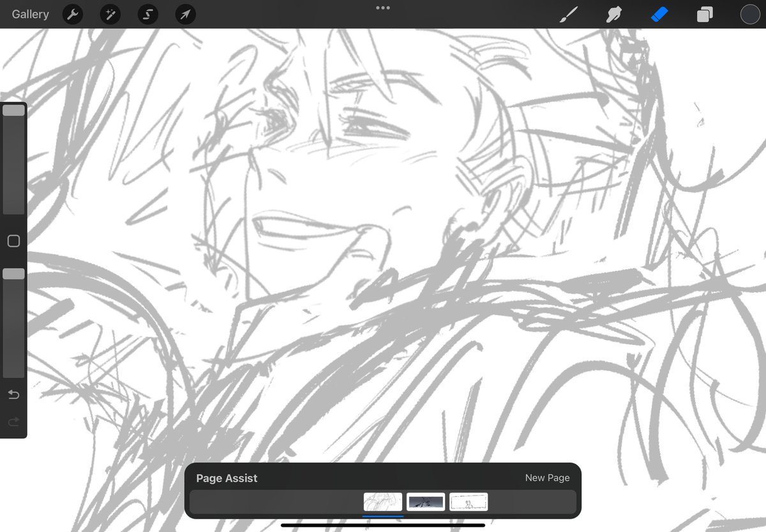This screenshot has width=766, height=532.
Task: Tap the home indicator bar
Action: (383, 526)
